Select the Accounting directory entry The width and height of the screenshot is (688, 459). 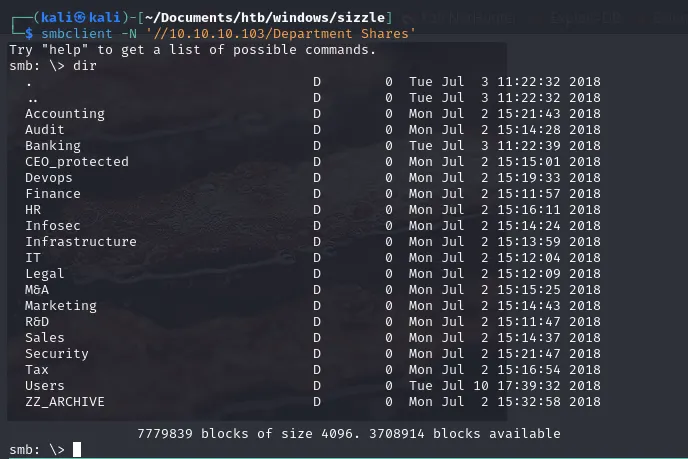[65, 114]
